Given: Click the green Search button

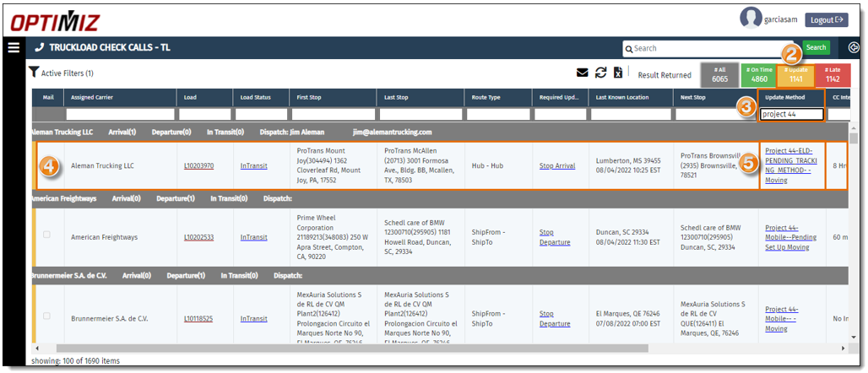Looking at the screenshot, I should tap(816, 47).
